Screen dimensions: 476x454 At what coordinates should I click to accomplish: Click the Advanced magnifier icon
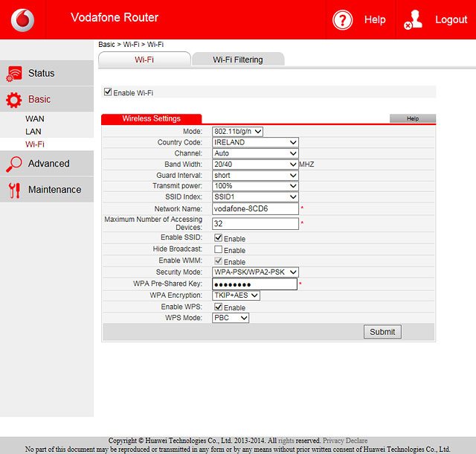(14, 164)
